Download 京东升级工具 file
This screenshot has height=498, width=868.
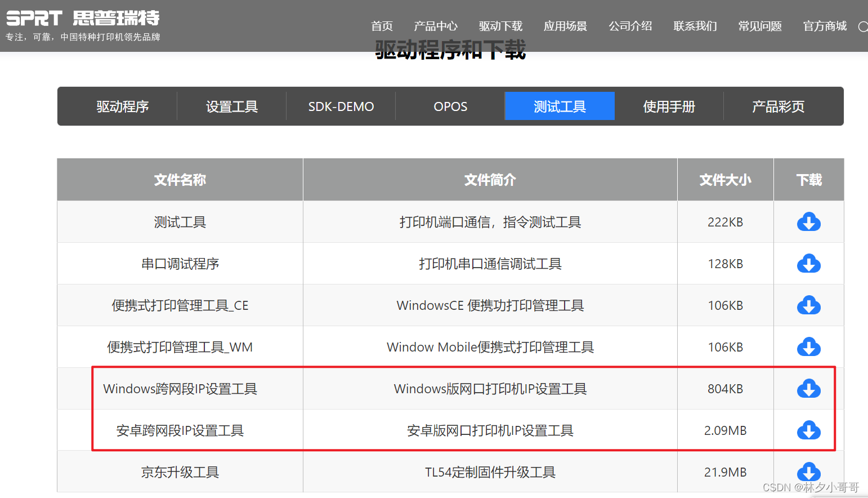[x=809, y=472]
